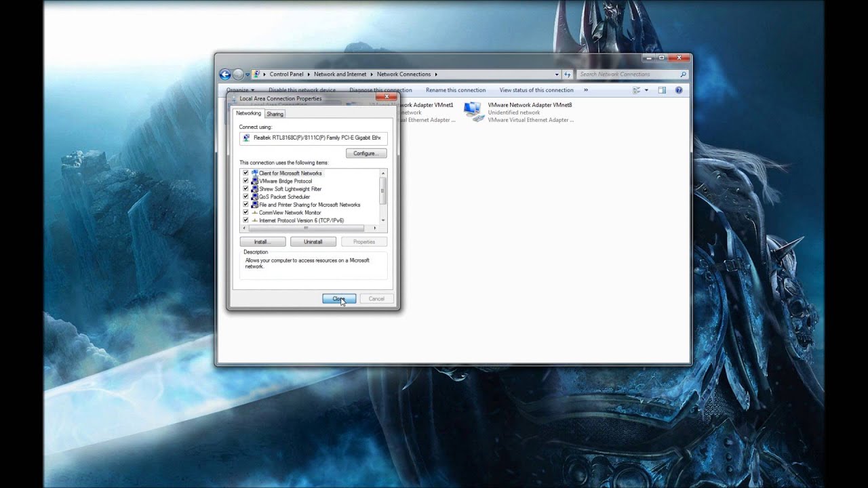Open the Organize dropdown menu
The height and width of the screenshot is (488, 868).
tap(240, 90)
